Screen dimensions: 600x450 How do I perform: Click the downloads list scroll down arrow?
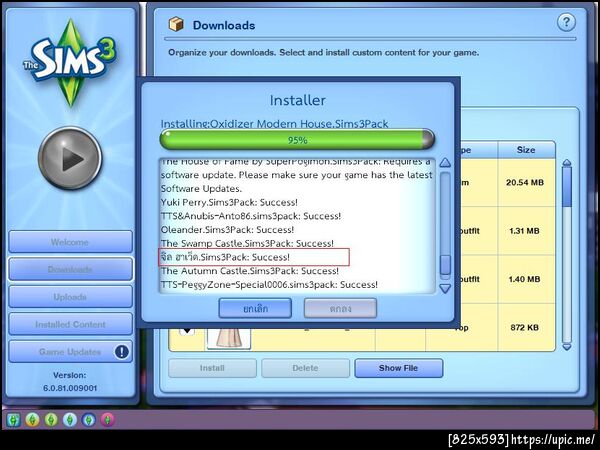pos(567,347)
